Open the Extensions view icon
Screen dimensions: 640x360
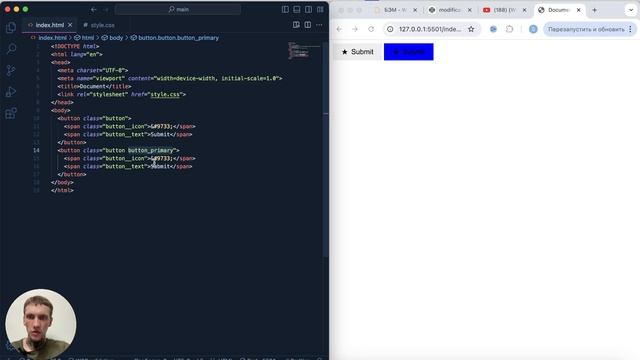(11, 113)
